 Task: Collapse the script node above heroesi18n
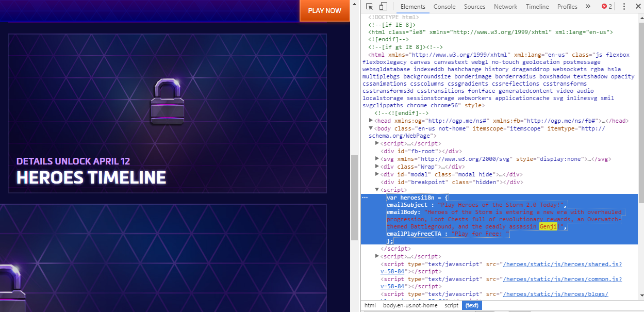377,190
